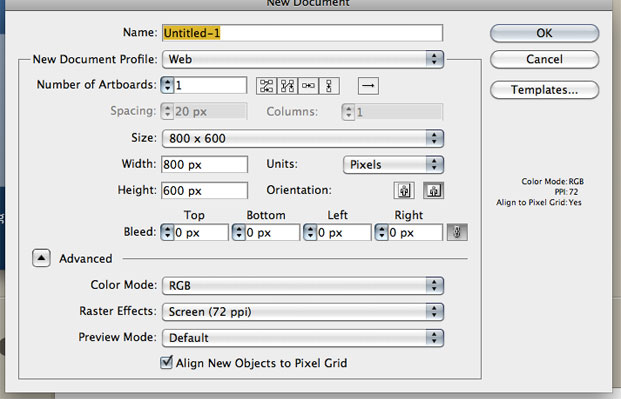Open the Raster Effects dropdown

(303, 312)
